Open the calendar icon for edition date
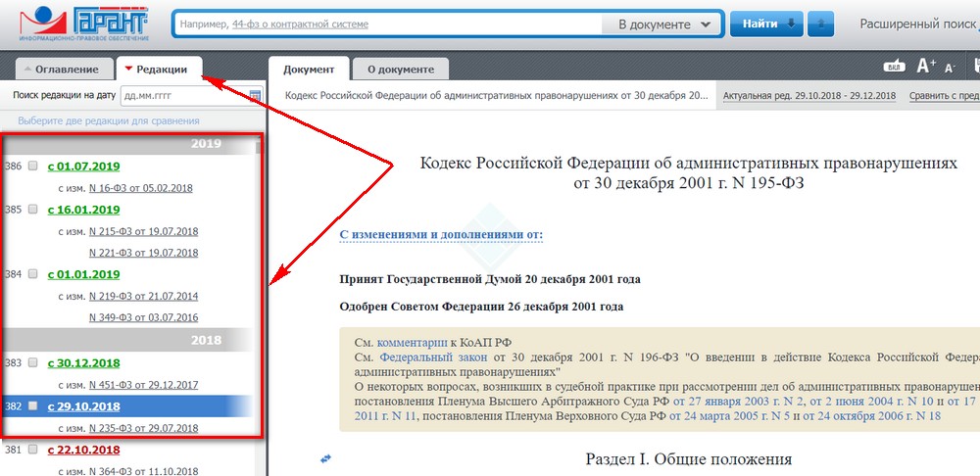 click(x=255, y=96)
